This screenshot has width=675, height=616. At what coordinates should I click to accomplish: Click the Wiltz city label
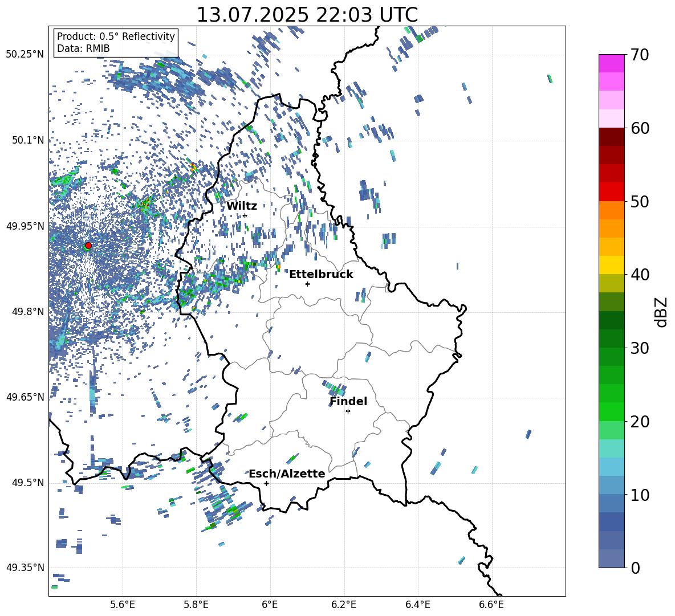point(242,206)
